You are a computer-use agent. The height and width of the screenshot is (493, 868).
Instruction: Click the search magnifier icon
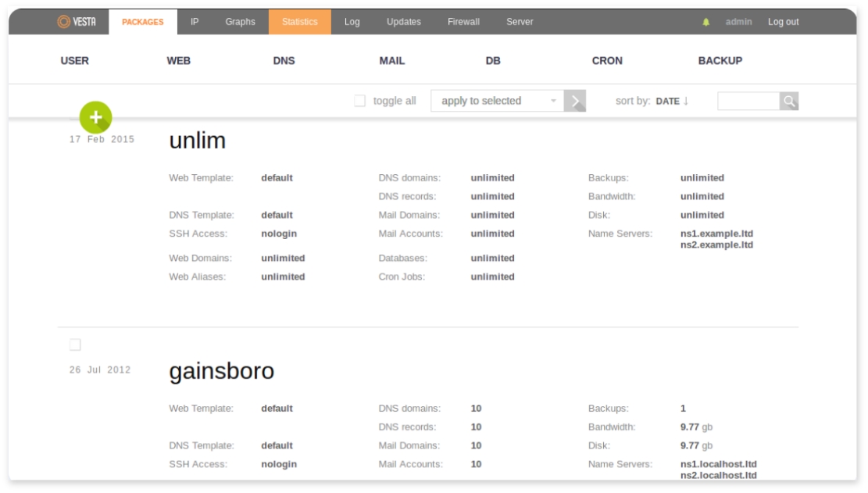coord(789,101)
